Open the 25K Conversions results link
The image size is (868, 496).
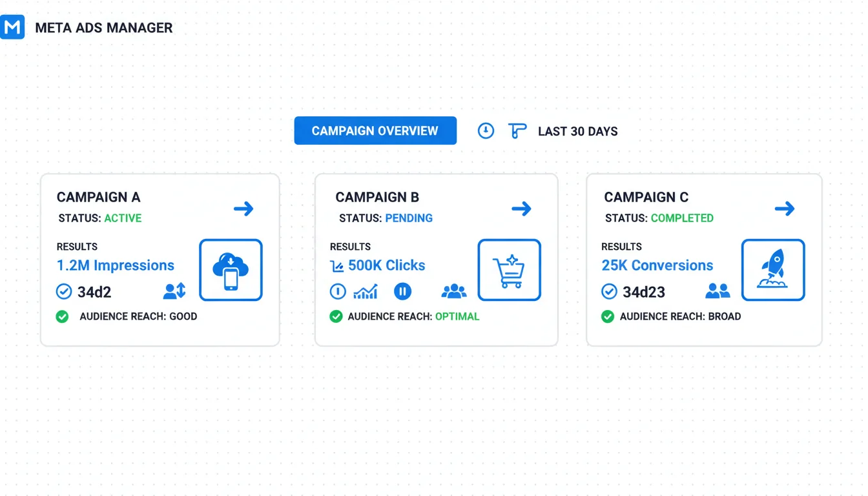[x=657, y=265]
